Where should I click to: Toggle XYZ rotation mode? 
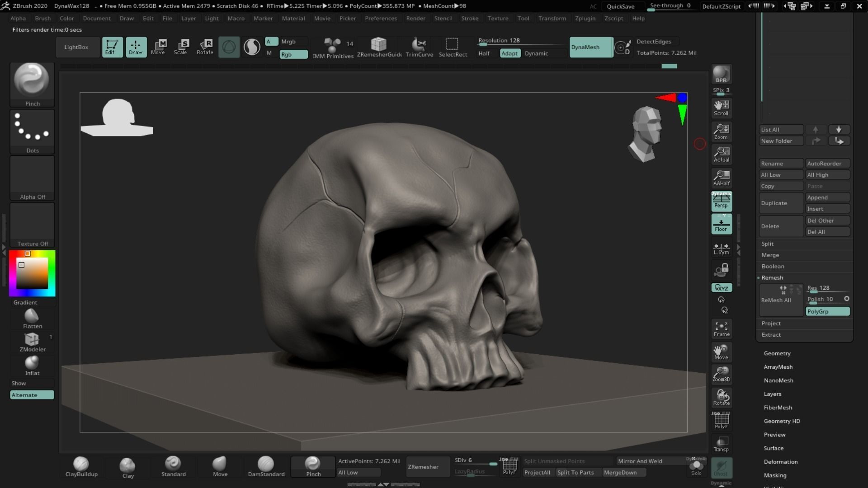point(721,288)
